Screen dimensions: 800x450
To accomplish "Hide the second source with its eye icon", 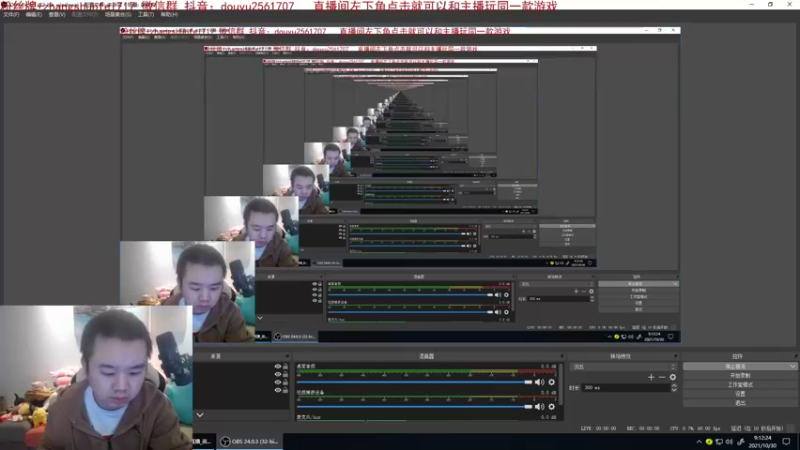I will 278,374.
